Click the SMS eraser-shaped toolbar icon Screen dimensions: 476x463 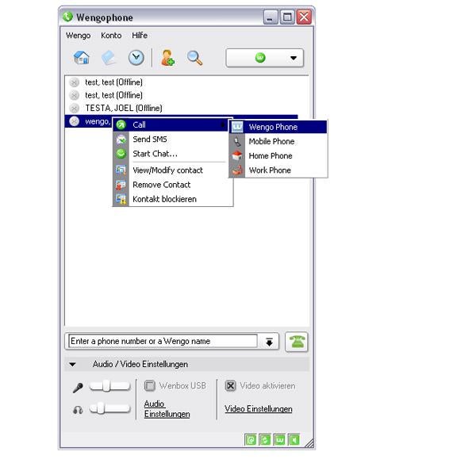tap(109, 58)
